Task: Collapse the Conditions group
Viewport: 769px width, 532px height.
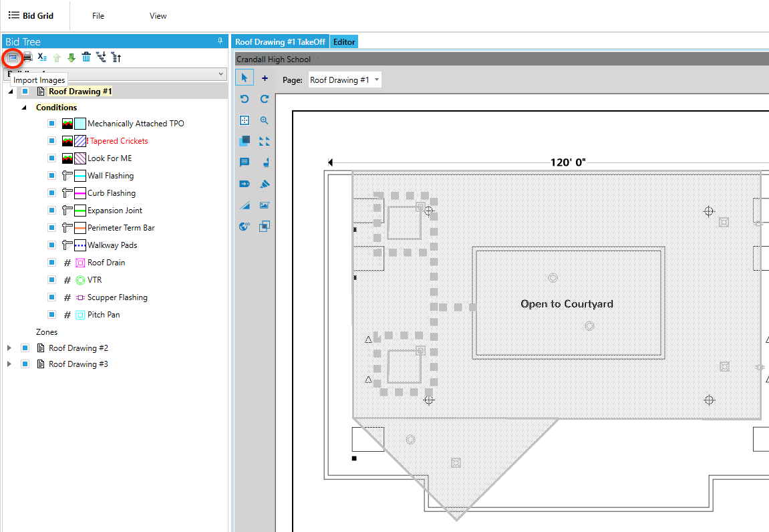Action: pyautogui.click(x=25, y=108)
